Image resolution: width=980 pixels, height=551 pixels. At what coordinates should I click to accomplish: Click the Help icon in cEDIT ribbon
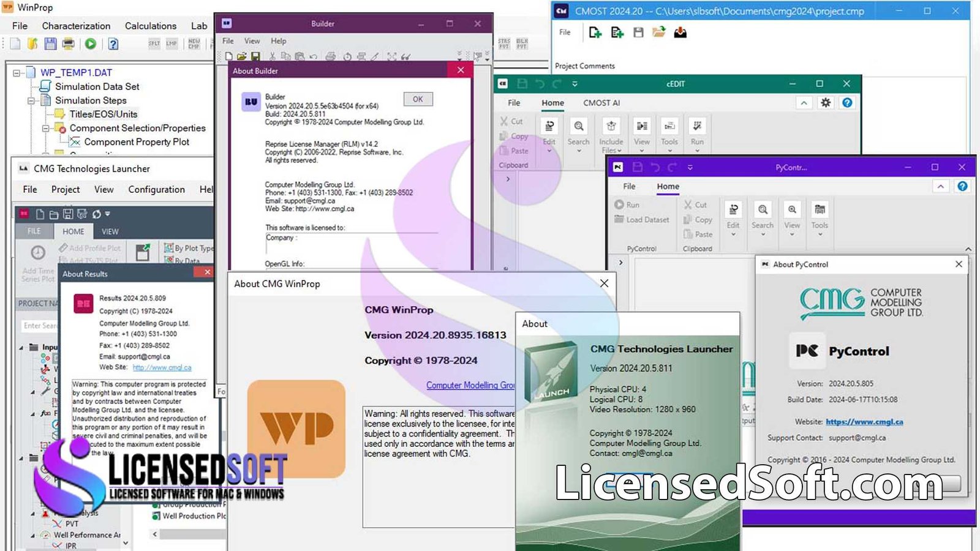tap(847, 103)
